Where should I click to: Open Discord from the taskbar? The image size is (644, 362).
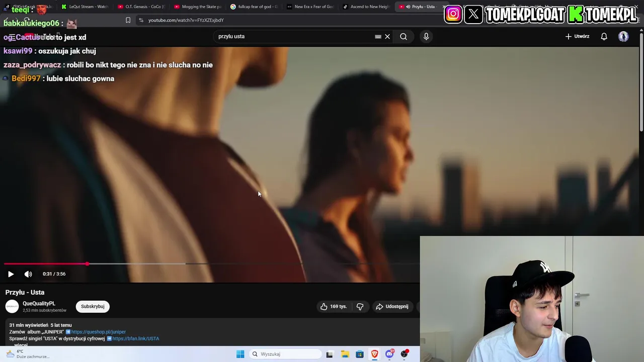click(390, 354)
